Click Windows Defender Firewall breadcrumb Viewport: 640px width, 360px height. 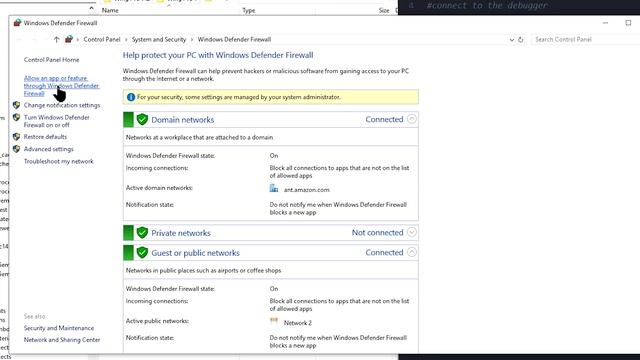click(x=234, y=40)
